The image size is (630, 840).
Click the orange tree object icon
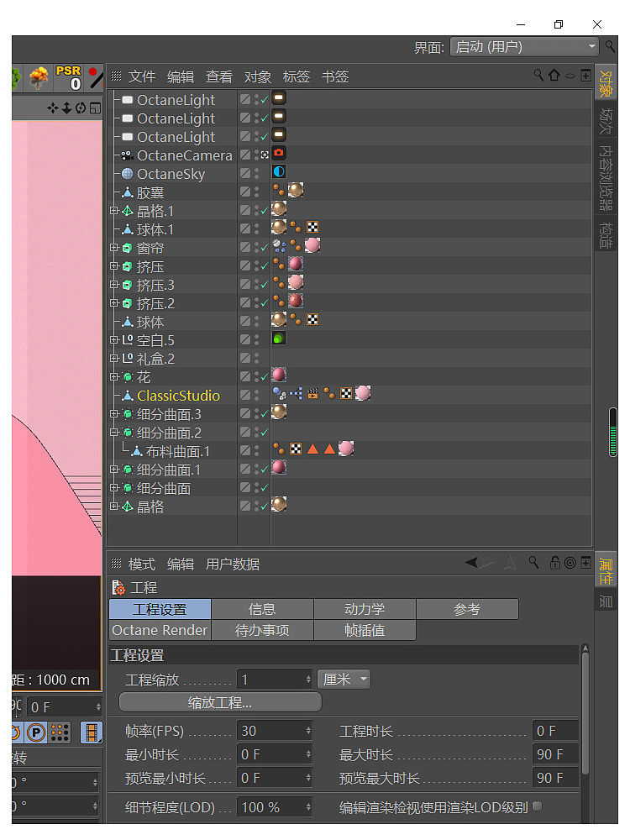pyautogui.click(x=39, y=77)
